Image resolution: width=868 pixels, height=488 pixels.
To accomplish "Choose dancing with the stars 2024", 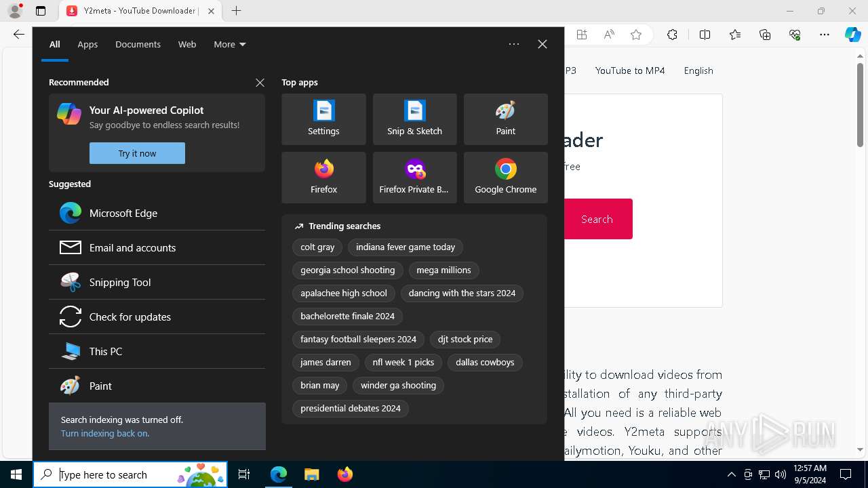I will click(462, 293).
